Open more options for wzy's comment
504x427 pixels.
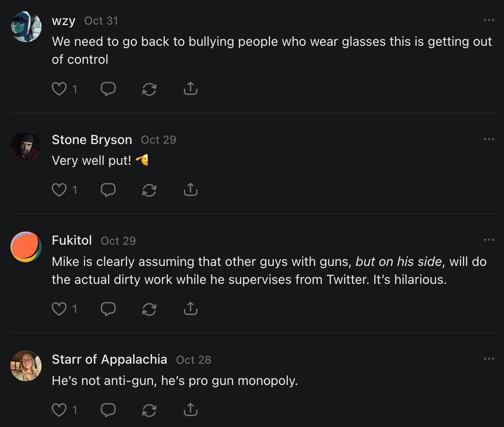pyautogui.click(x=489, y=20)
